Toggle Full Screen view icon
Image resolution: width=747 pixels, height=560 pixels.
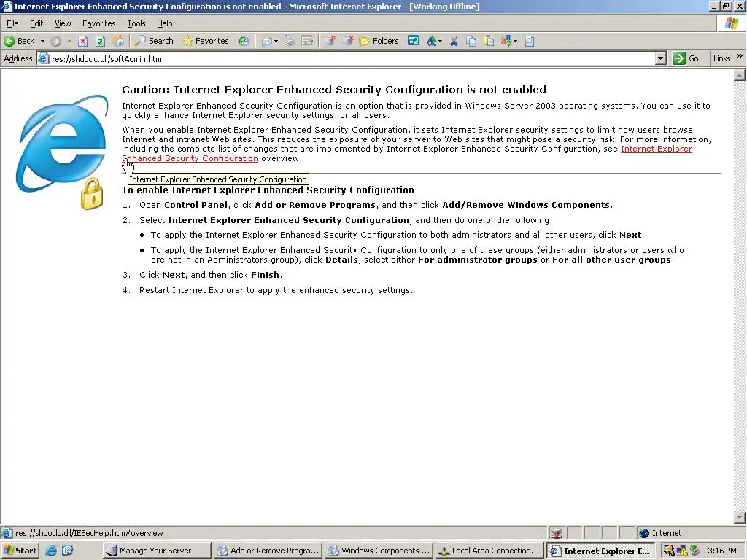click(x=414, y=41)
